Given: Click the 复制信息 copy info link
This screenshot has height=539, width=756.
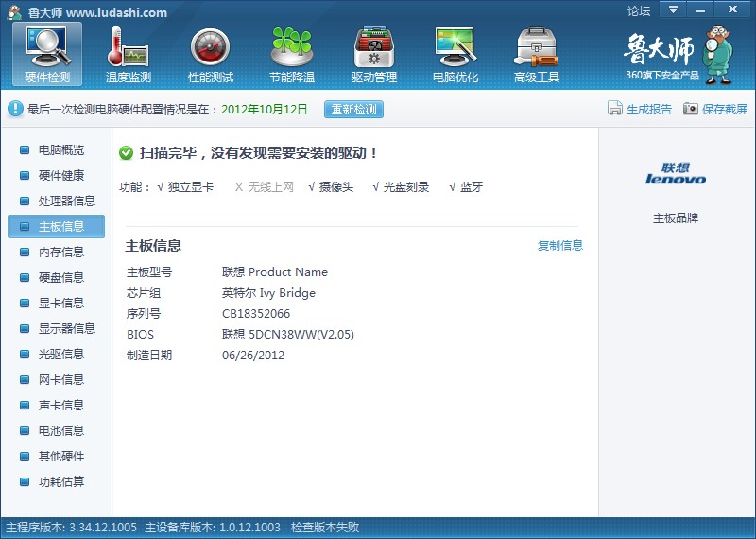Looking at the screenshot, I should tap(560, 245).
